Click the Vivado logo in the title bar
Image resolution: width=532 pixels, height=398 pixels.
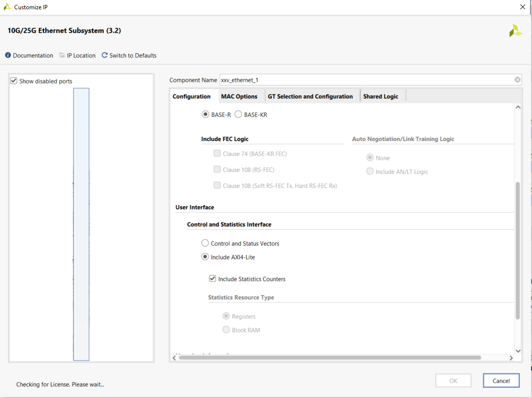[x=7, y=7]
